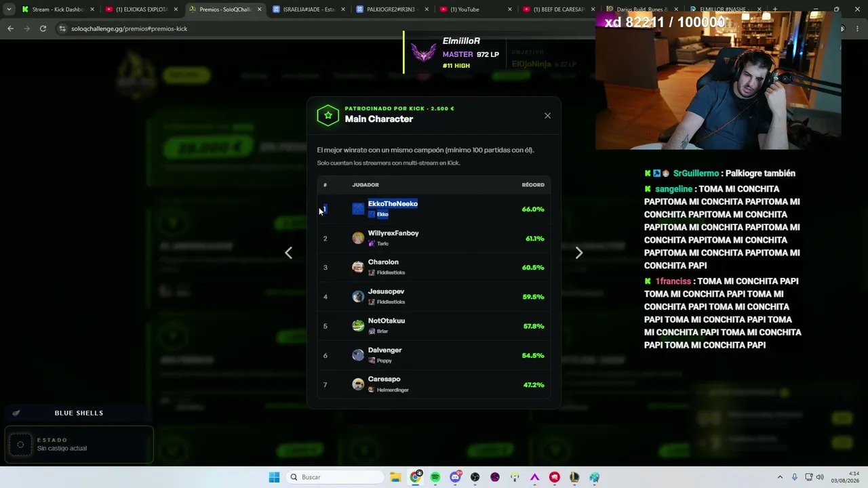Select the NotOtakuu player name

387,321
